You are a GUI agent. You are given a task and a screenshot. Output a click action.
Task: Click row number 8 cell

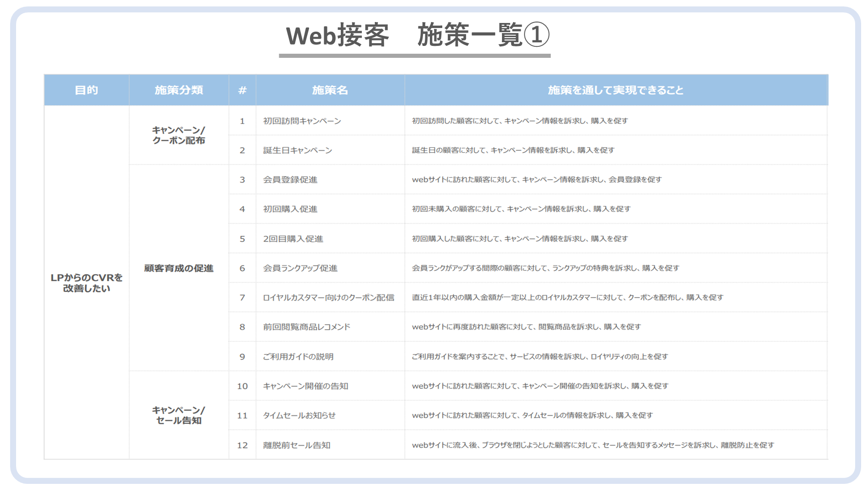click(x=242, y=327)
